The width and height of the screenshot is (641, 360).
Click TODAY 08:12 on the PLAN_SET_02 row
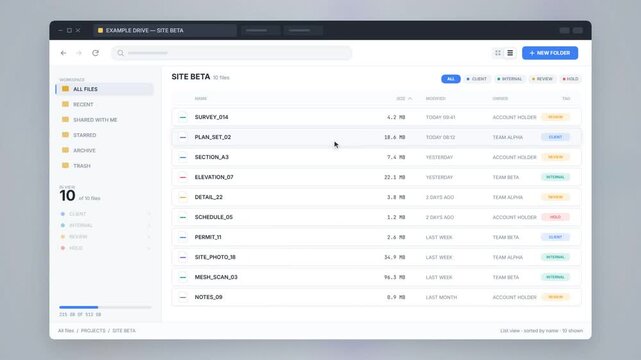pyautogui.click(x=440, y=137)
